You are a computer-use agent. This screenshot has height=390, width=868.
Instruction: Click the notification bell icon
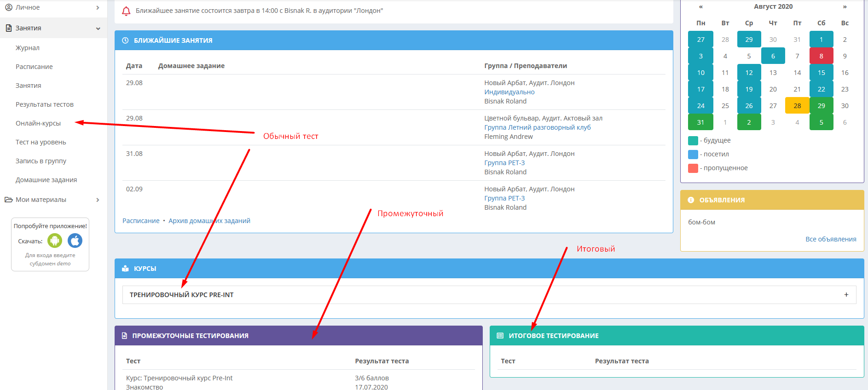(x=126, y=11)
